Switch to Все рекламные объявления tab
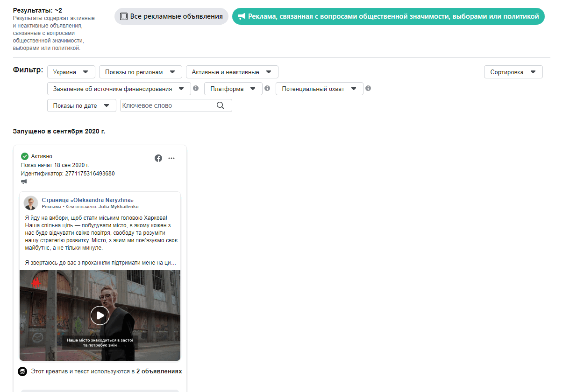The width and height of the screenshot is (577, 392). tap(171, 16)
